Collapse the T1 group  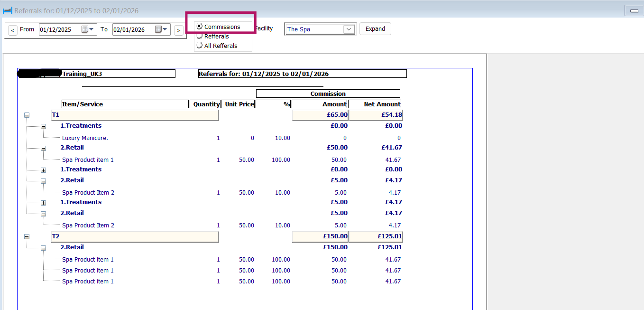pos(27,115)
